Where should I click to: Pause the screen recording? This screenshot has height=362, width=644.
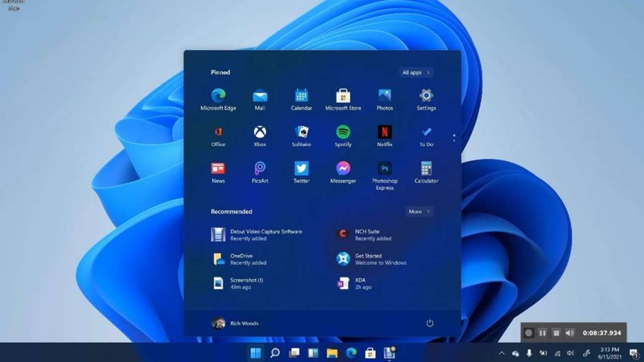[542, 333]
